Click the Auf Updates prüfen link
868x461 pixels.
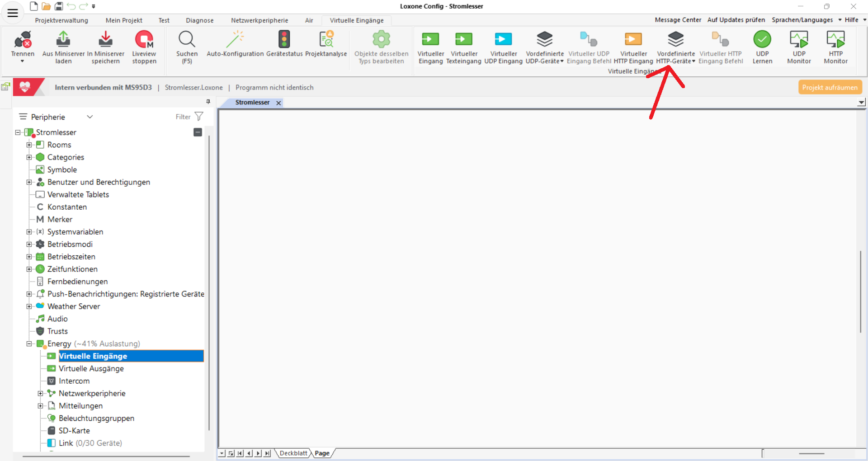736,20
